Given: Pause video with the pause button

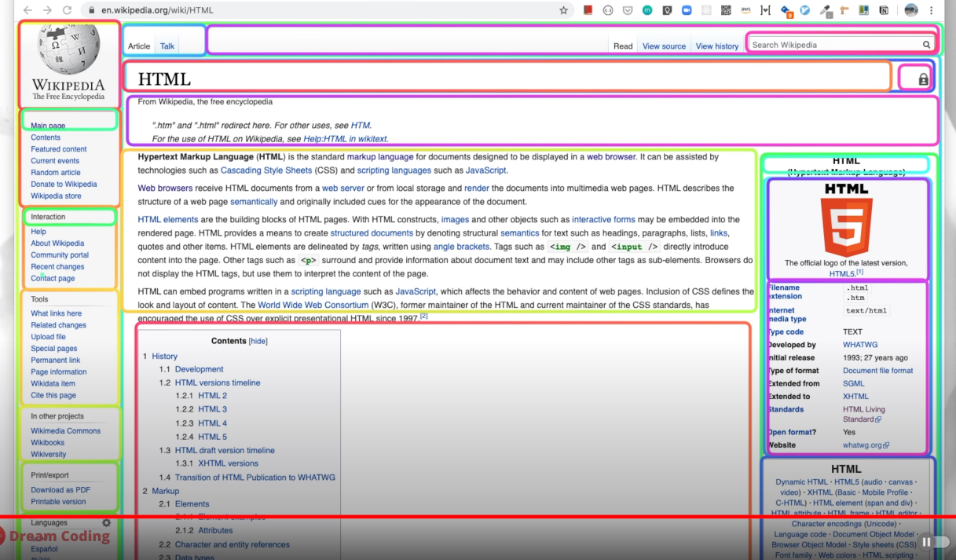Looking at the screenshot, I should [x=926, y=542].
